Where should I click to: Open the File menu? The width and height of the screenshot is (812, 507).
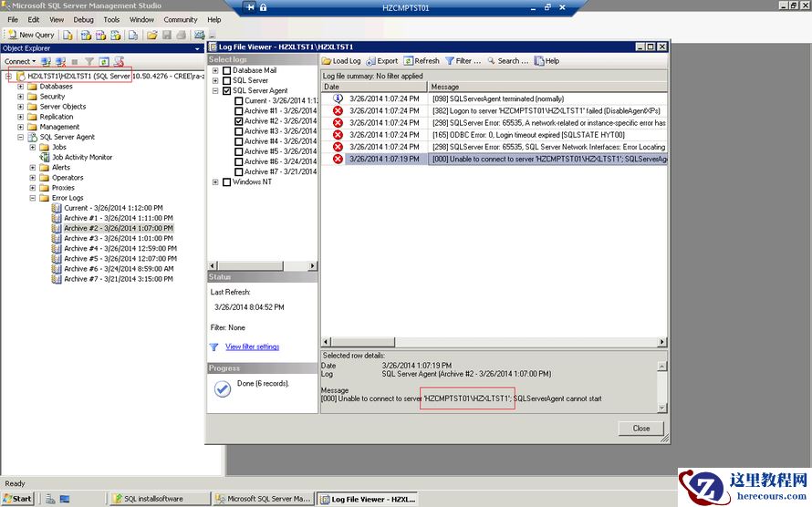(13, 20)
